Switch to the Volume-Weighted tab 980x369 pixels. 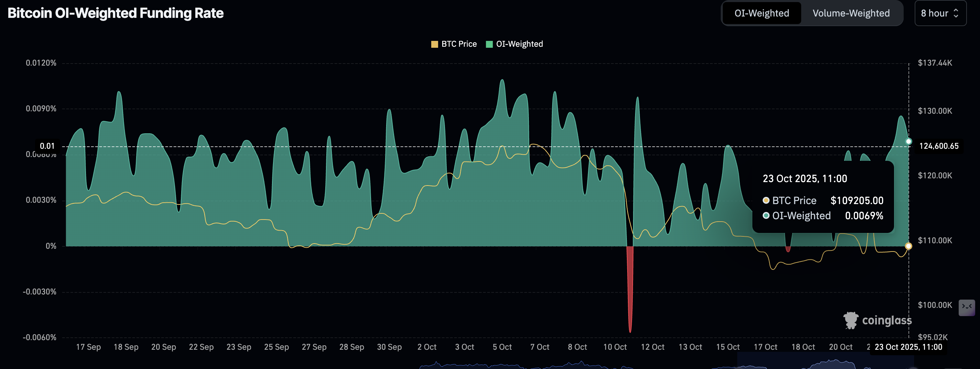pos(851,13)
